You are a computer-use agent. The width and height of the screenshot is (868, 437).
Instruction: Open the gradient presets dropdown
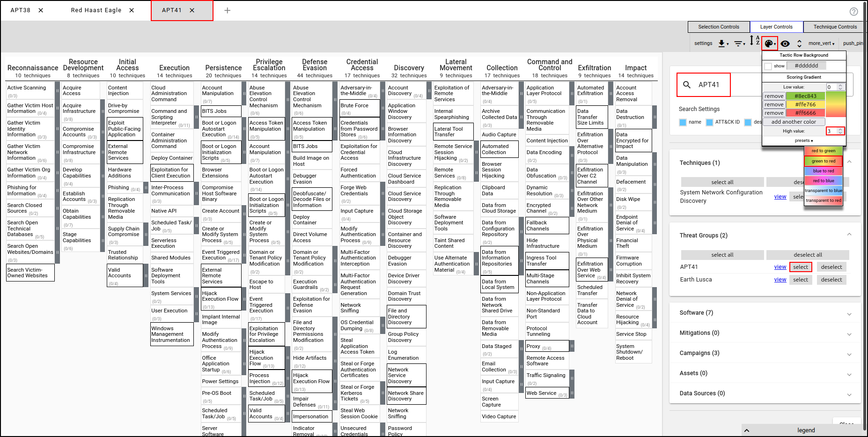804,141
